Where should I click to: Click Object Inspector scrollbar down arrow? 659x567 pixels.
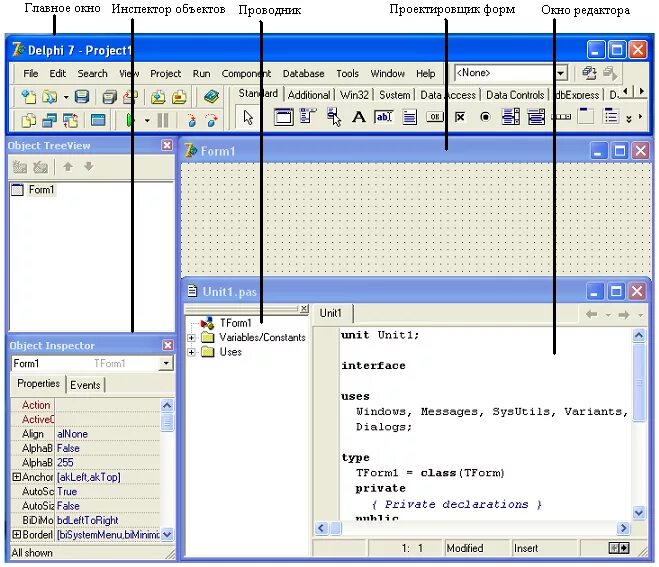(x=167, y=534)
